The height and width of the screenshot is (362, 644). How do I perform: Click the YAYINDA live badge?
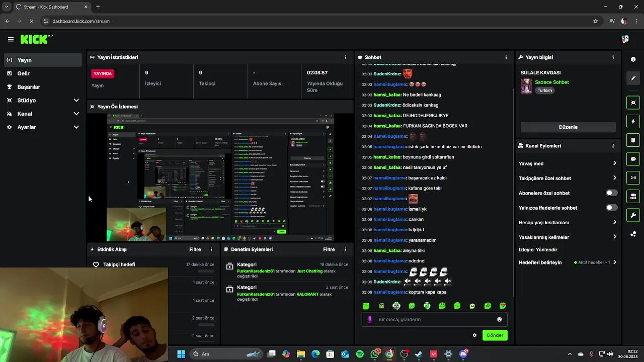103,73
